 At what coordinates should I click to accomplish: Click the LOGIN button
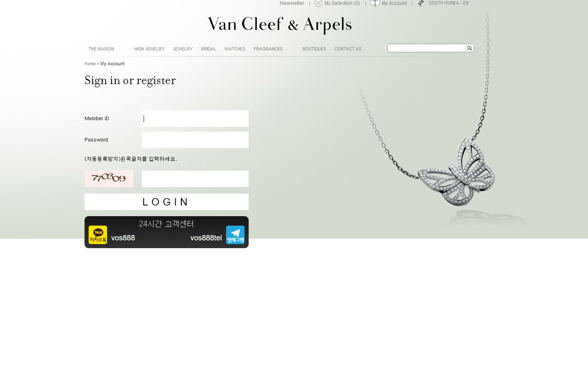[167, 202]
